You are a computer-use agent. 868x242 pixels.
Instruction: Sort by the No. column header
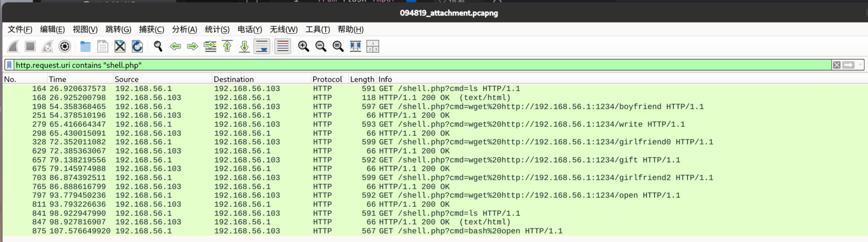pyautogui.click(x=25, y=79)
